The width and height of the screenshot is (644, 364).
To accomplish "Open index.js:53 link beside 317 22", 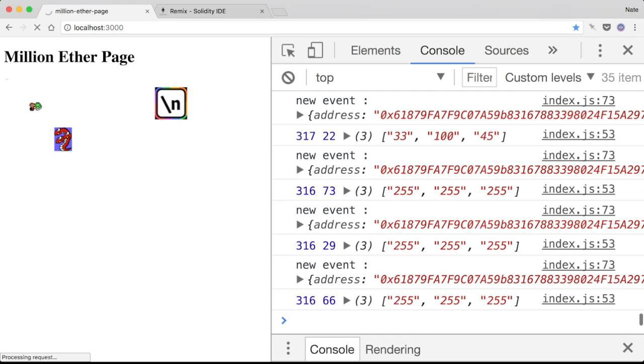I will point(579,134).
